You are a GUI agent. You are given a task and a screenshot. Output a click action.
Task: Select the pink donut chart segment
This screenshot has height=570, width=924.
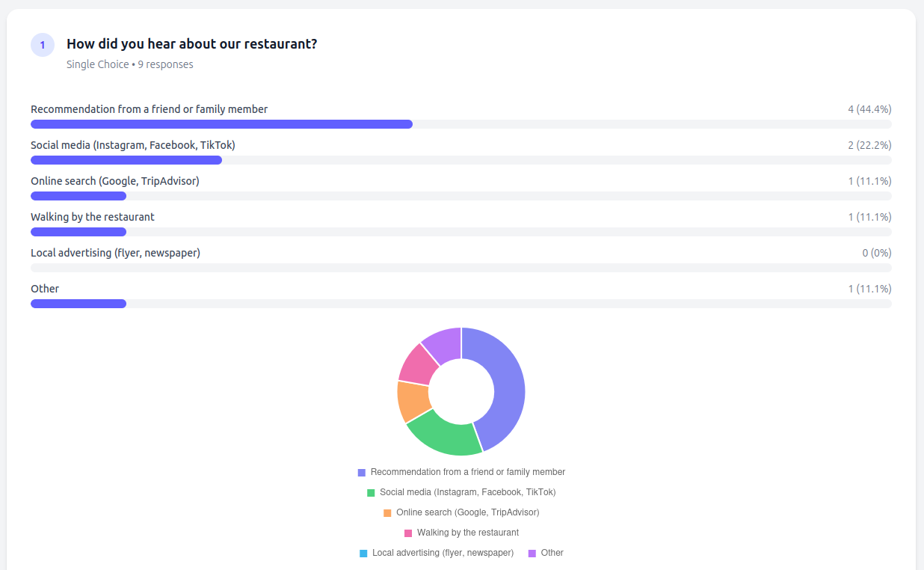[418, 364]
